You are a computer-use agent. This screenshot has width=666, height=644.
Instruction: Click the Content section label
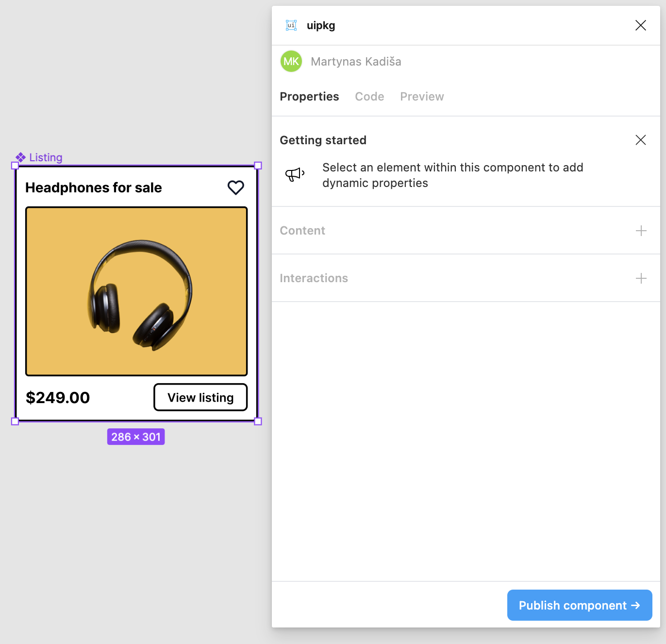point(302,231)
